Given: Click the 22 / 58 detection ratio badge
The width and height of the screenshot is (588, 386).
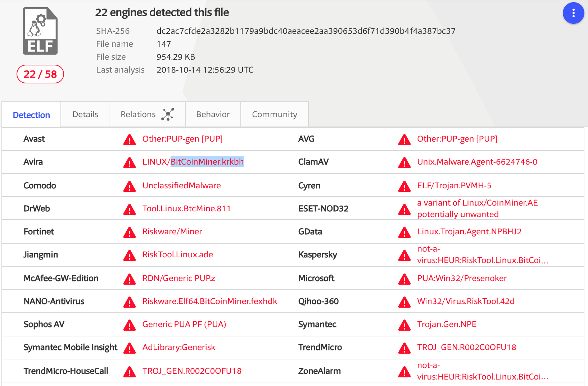Looking at the screenshot, I should (x=40, y=74).
